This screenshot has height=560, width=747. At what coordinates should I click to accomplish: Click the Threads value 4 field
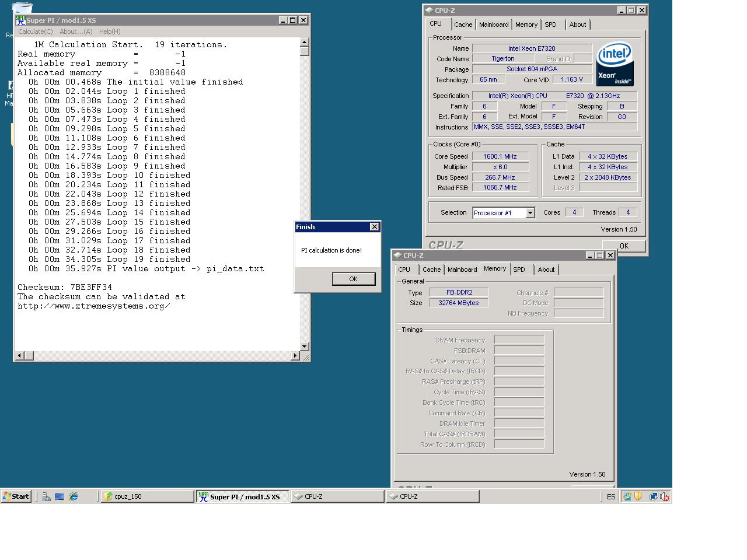pyautogui.click(x=627, y=212)
